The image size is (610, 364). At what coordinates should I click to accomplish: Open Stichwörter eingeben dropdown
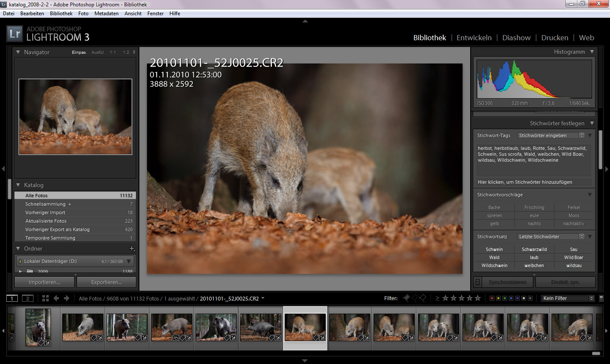tap(551, 135)
